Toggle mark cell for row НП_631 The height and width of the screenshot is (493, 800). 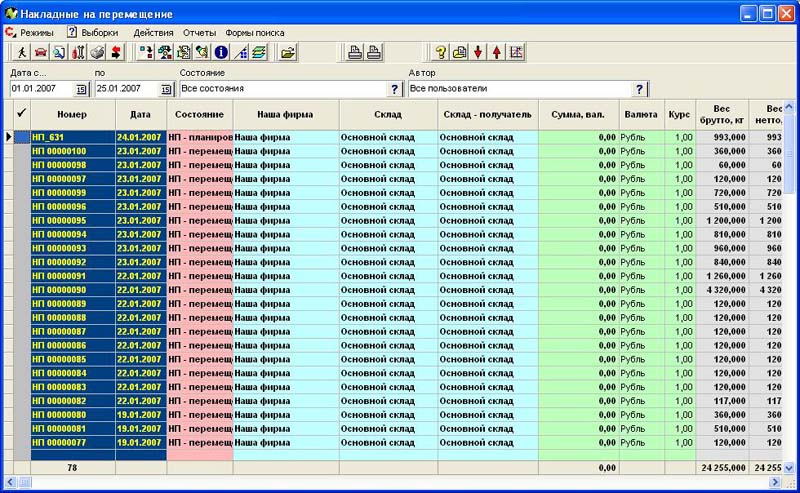[x=22, y=137]
